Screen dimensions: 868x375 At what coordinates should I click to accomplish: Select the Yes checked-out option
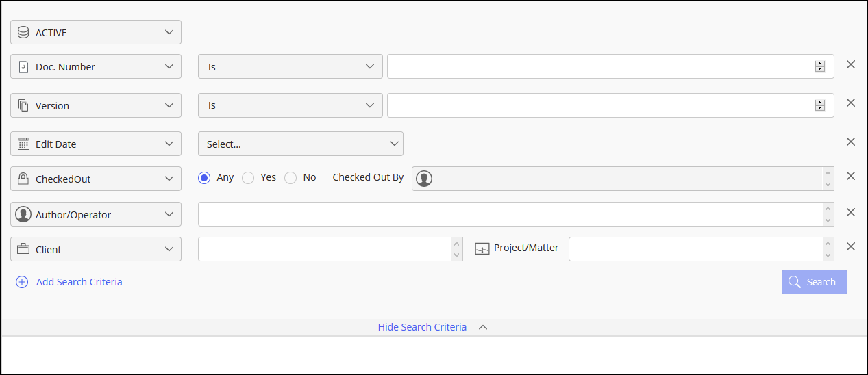(x=249, y=178)
